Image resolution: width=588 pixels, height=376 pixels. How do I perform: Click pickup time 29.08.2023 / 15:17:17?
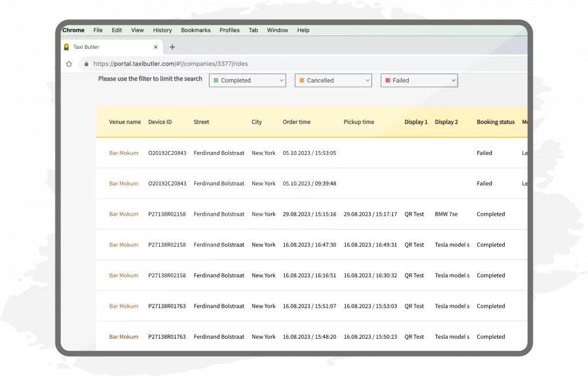point(370,214)
